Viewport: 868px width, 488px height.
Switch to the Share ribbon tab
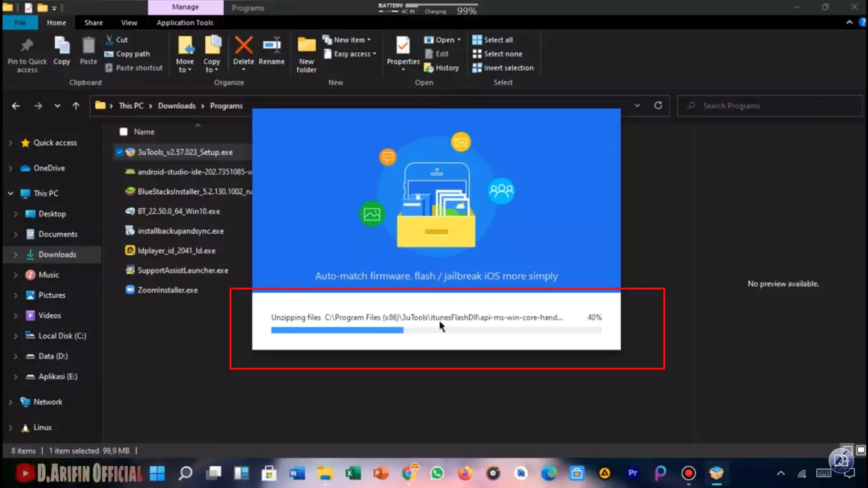93,23
